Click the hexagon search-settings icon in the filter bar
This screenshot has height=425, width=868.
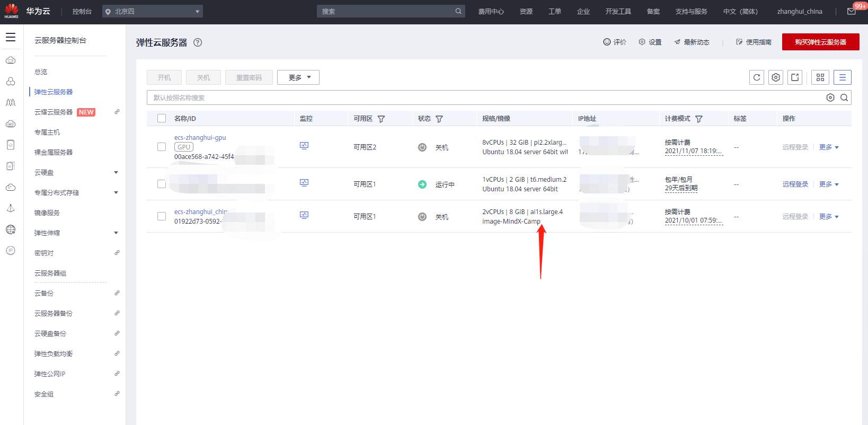830,98
